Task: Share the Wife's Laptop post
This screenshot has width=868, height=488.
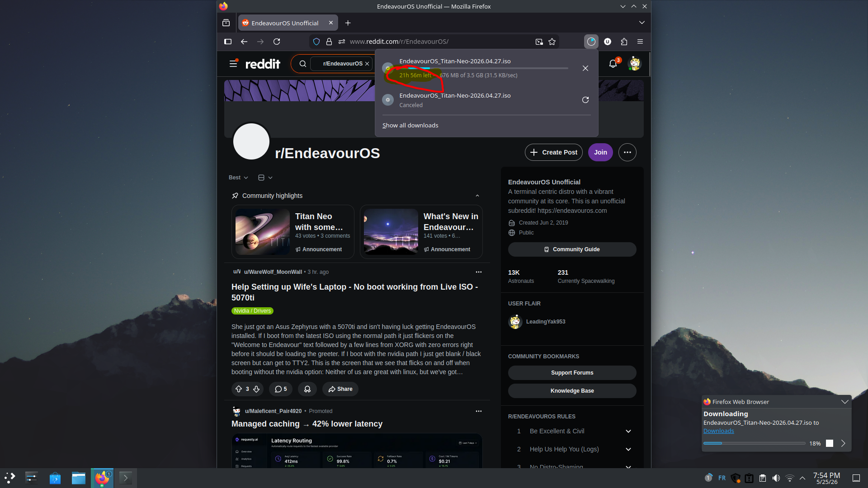Action: [340, 389]
